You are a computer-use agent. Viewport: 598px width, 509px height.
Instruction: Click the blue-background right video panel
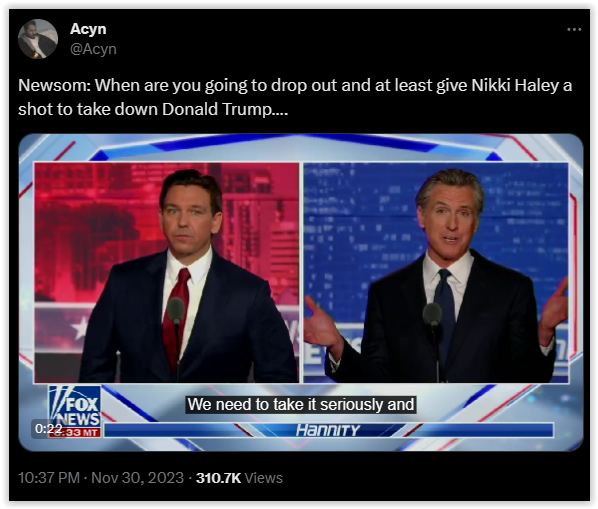pos(436,272)
